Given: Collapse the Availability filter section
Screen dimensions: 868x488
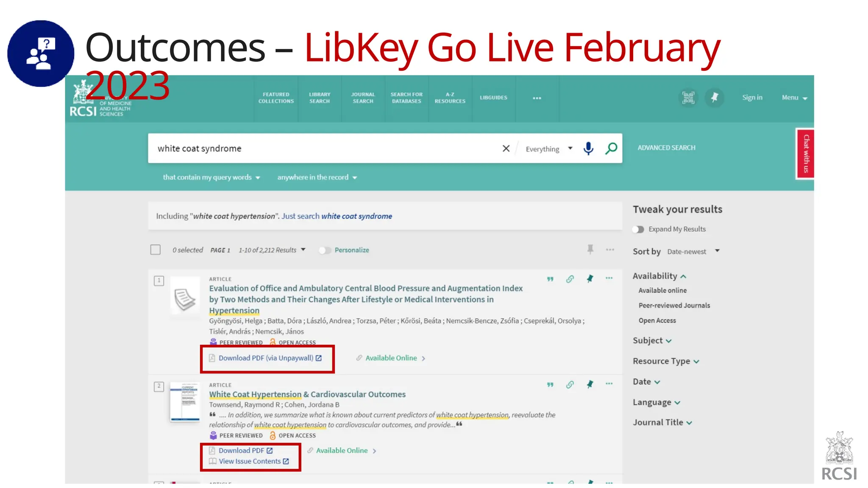Looking at the screenshot, I should pos(659,276).
